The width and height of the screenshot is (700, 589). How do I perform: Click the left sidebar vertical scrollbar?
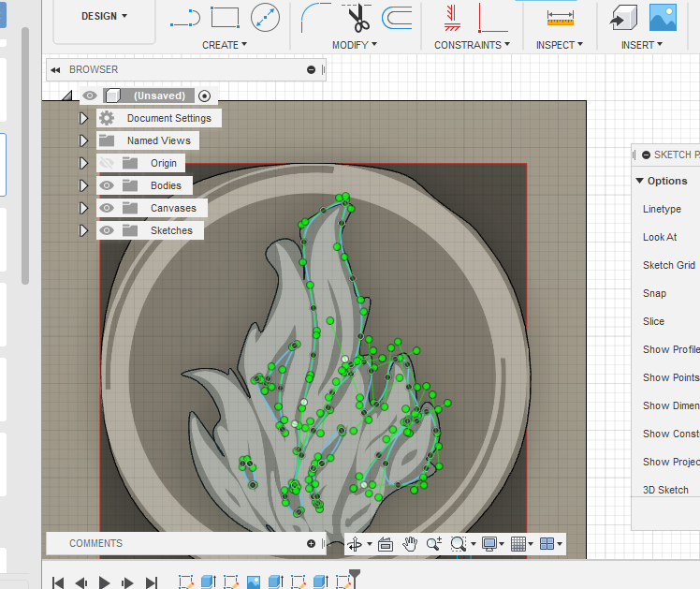click(25, 155)
